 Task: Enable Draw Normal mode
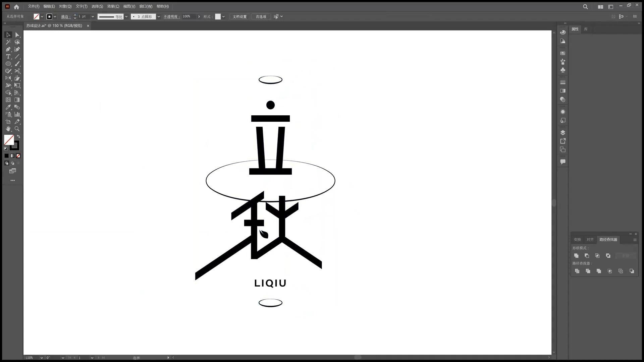(6, 163)
